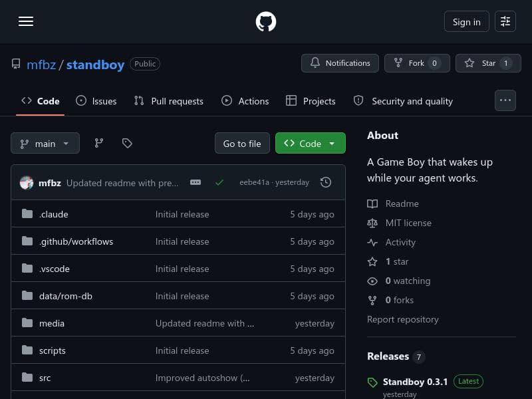Switch to the Code tab
The image size is (532, 399).
pyautogui.click(x=40, y=101)
